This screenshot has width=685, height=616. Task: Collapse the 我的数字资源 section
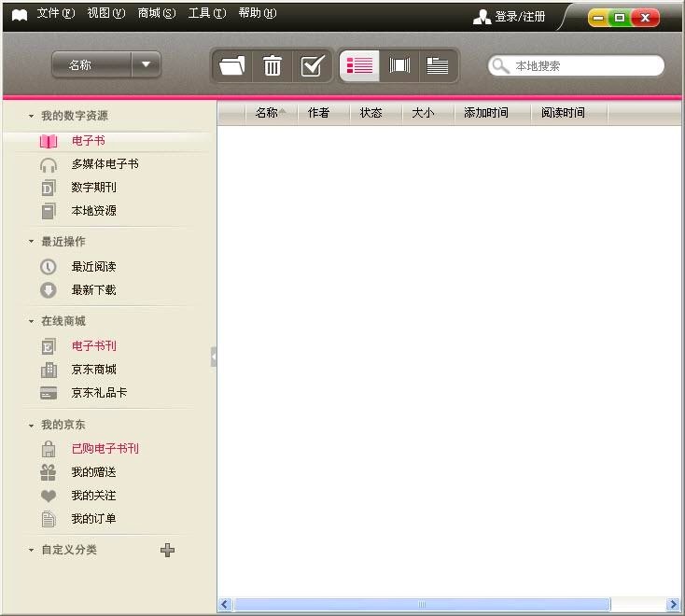click(31, 117)
